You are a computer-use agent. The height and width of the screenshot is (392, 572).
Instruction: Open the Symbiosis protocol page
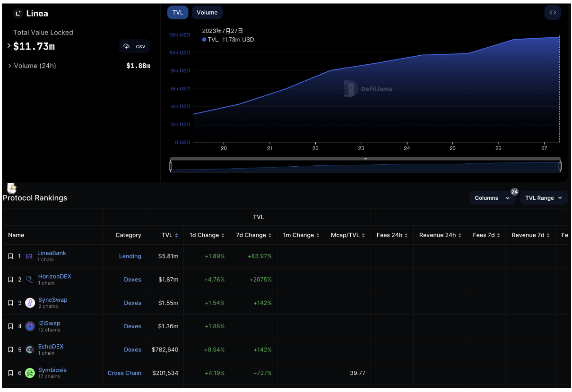52,370
